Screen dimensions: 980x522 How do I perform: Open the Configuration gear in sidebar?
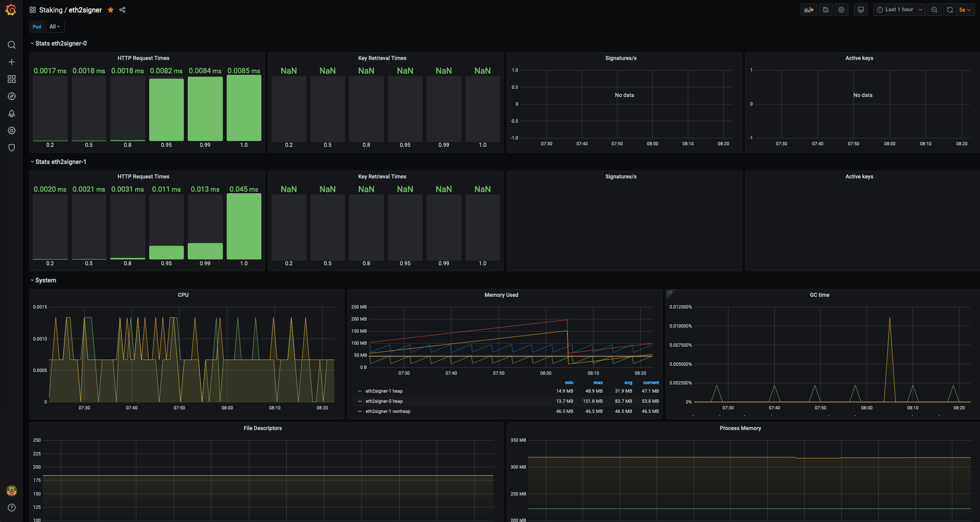[12, 130]
